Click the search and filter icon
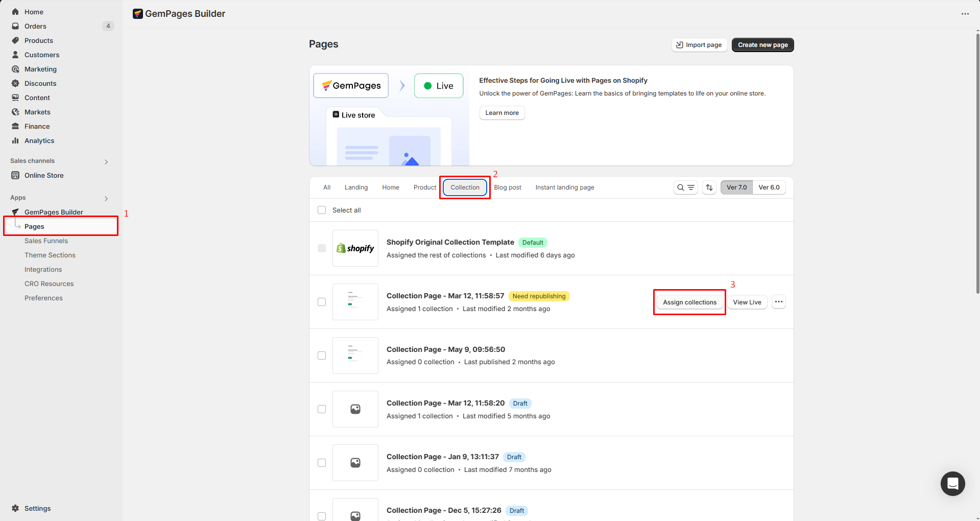This screenshot has height=521, width=980. [x=685, y=187]
